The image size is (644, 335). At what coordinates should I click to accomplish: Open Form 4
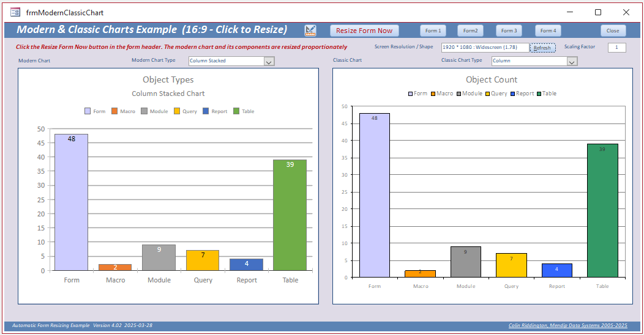pyautogui.click(x=548, y=31)
